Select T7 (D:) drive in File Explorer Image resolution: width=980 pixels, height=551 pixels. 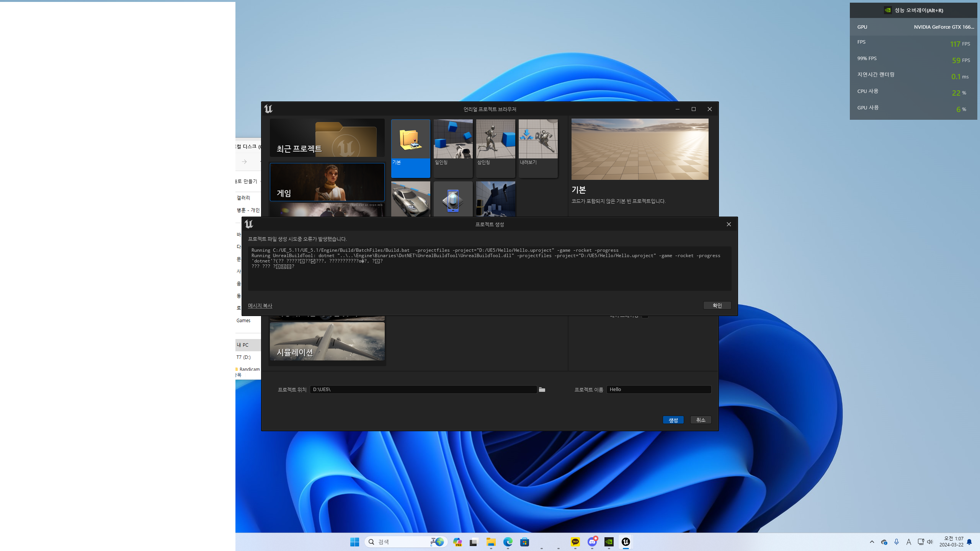pos(243,357)
